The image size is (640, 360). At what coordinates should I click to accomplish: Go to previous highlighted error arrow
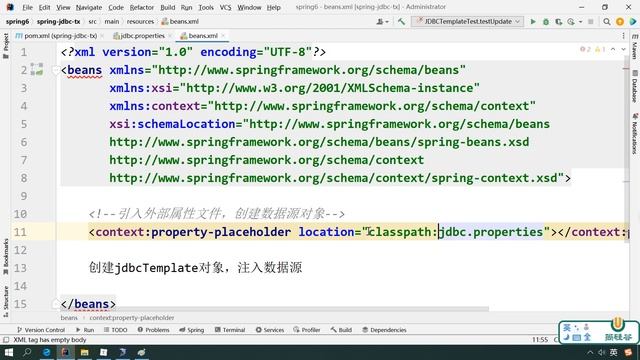tap(613, 49)
